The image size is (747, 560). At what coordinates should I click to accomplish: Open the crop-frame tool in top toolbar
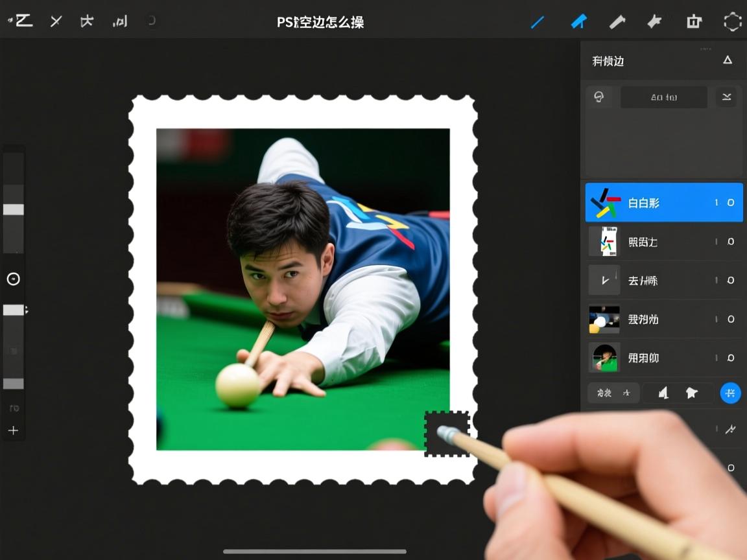694,22
